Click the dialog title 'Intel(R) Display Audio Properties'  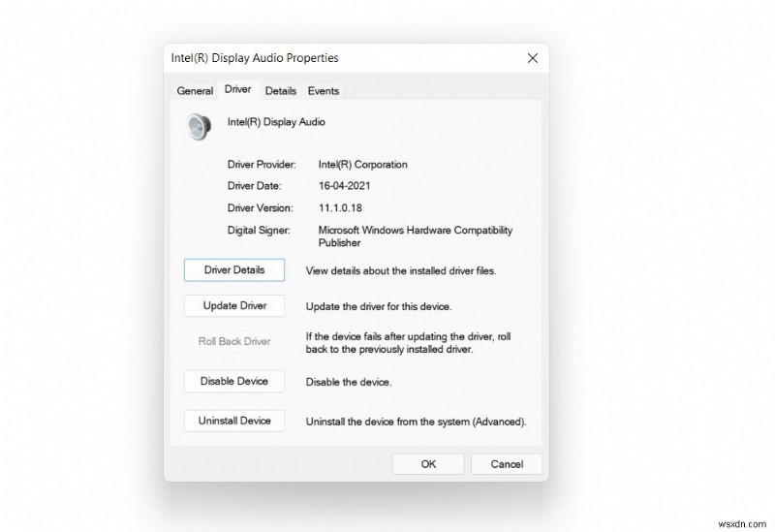[x=255, y=58]
